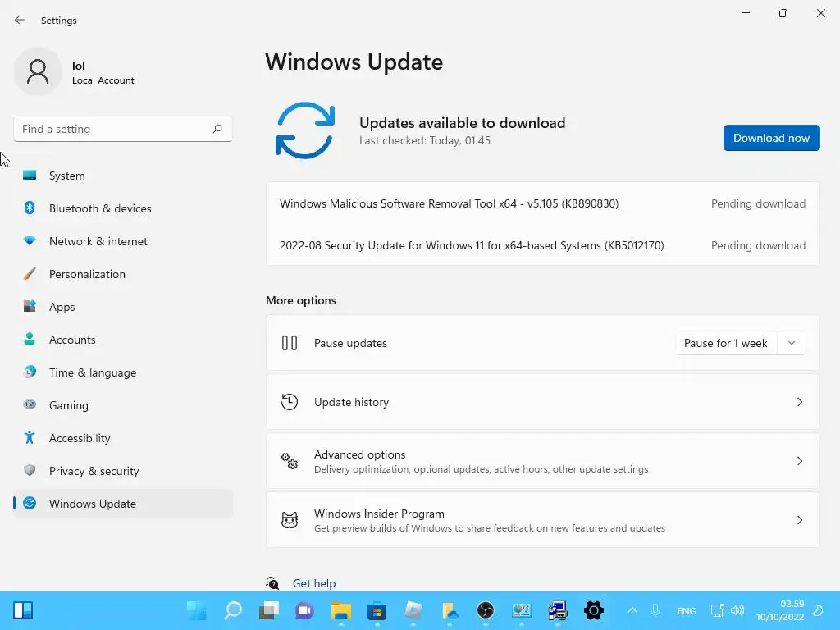Click the taskbar clock showing 02.59
Image resolution: width=840 pixels, height=630 pixels.
pos(780,610)
